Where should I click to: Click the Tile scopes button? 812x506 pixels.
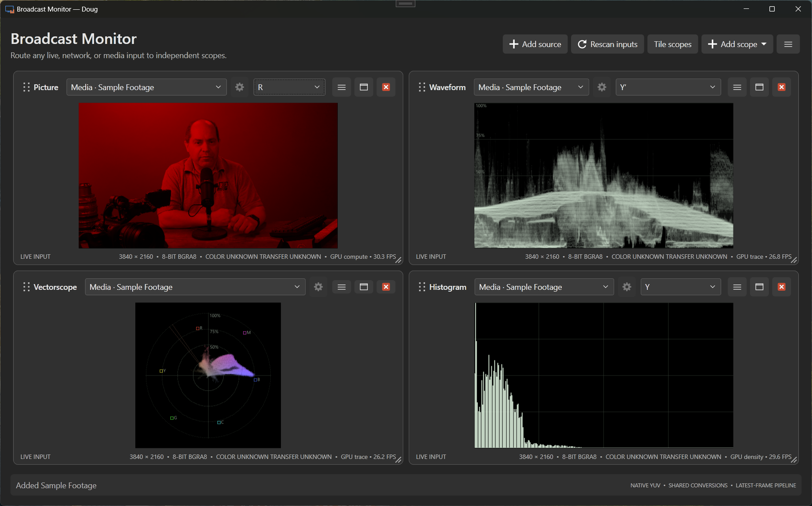coord(673,44)
